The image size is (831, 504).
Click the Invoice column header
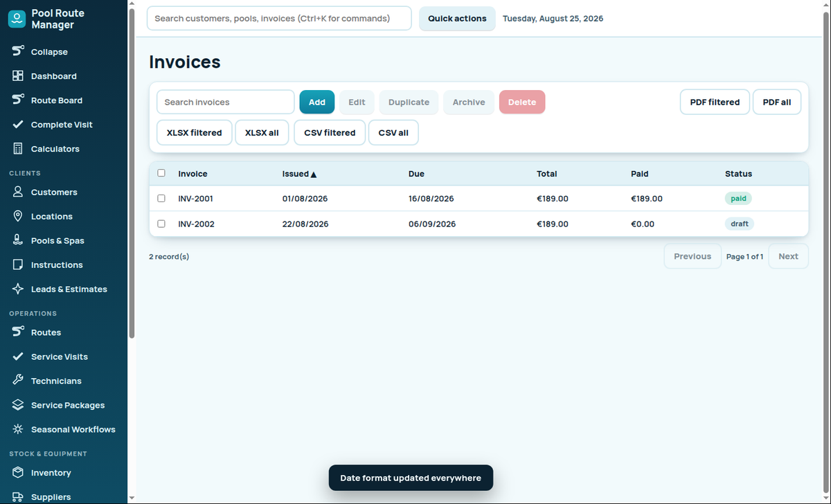(193, 174)
